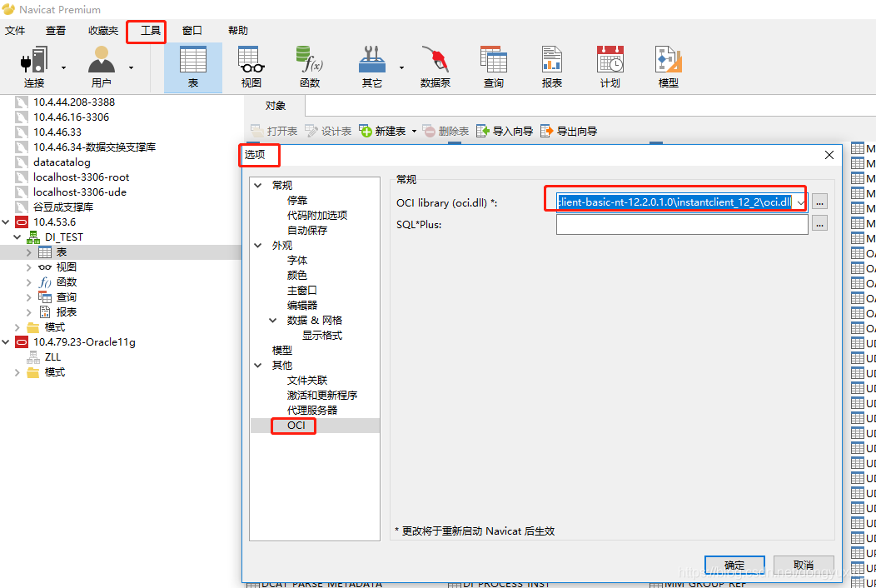Select 字体 options item

[297, 261]
